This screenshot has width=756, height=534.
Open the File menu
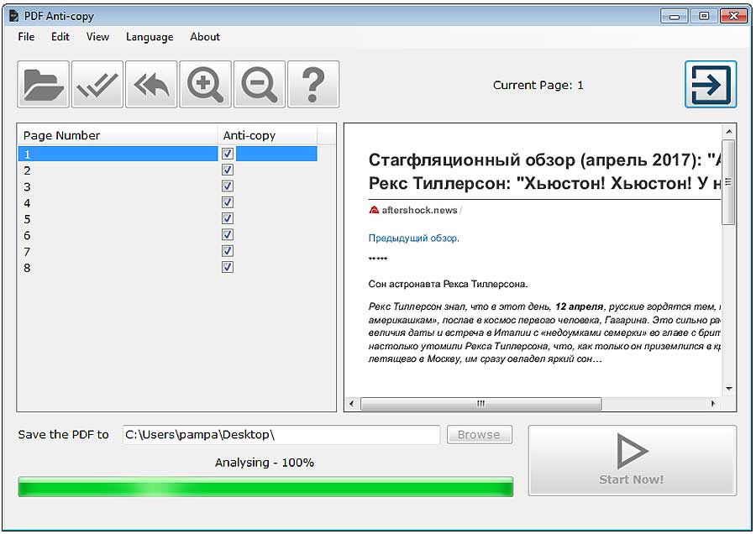pyautogui.click(x=26, y=37)
